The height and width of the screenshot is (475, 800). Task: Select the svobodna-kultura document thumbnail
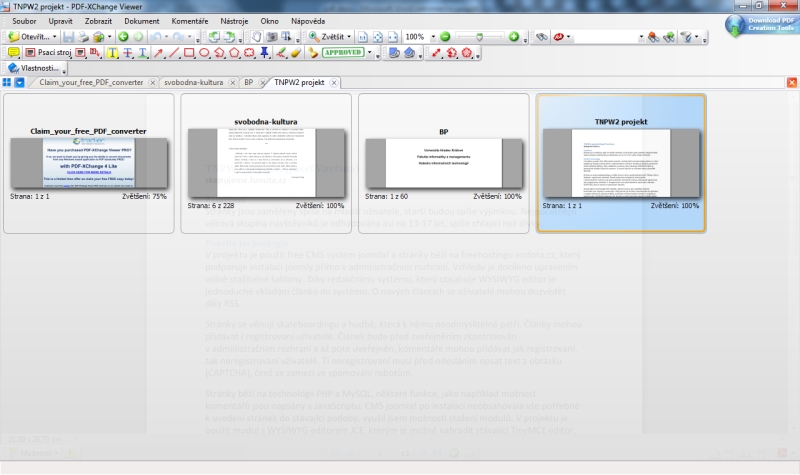(x=266, y=163)
